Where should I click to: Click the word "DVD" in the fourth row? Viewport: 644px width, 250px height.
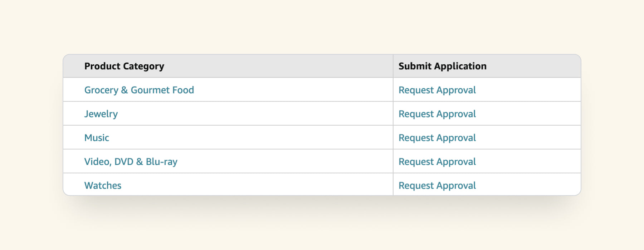(x=124, y=162)
